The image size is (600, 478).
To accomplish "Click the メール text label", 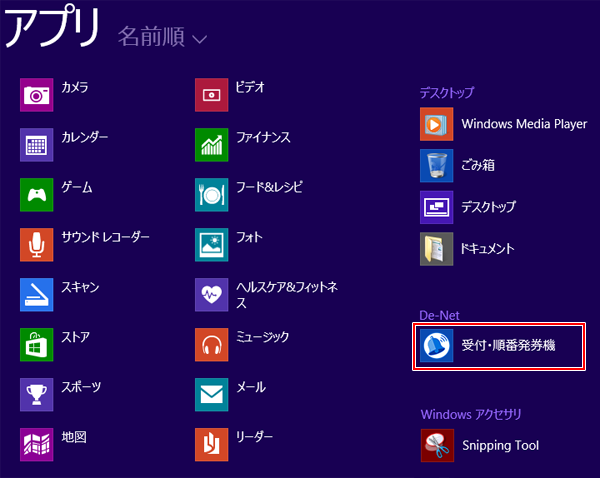I will [251, 387].
